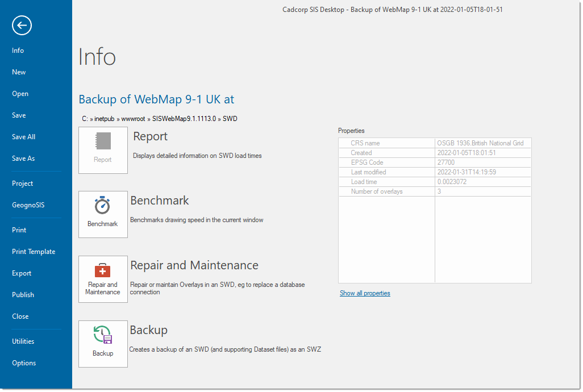Select Print in the sidebar

(x=19, y=230)
